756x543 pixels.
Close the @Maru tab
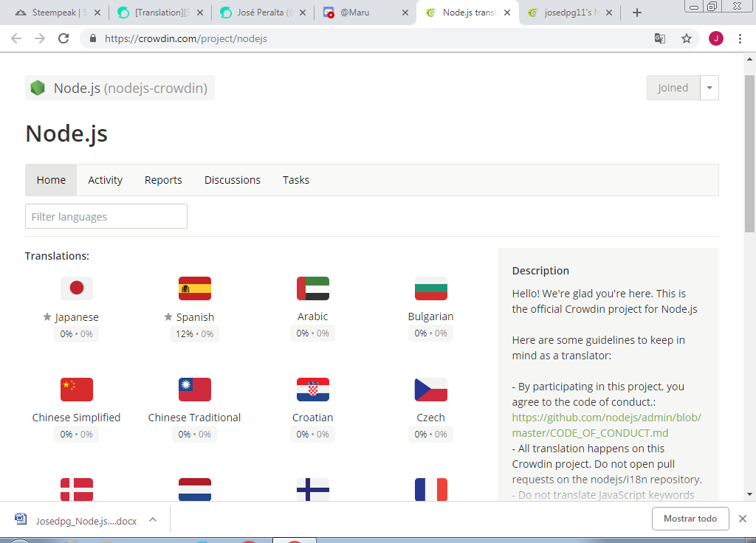[x=405, y=13]
